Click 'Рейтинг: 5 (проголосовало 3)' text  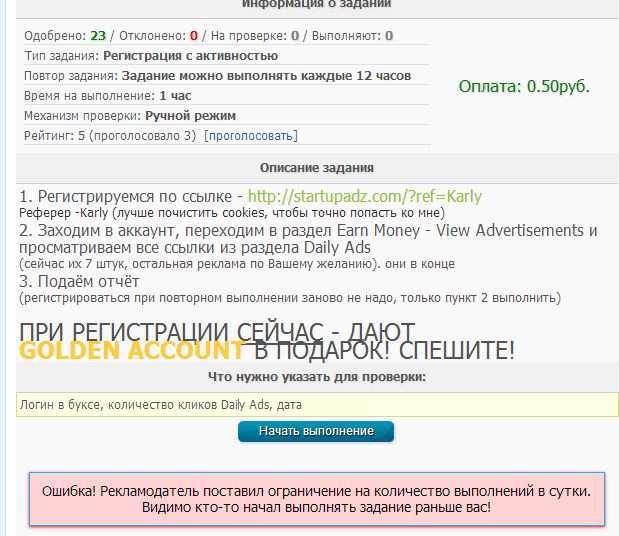point(110,136)
